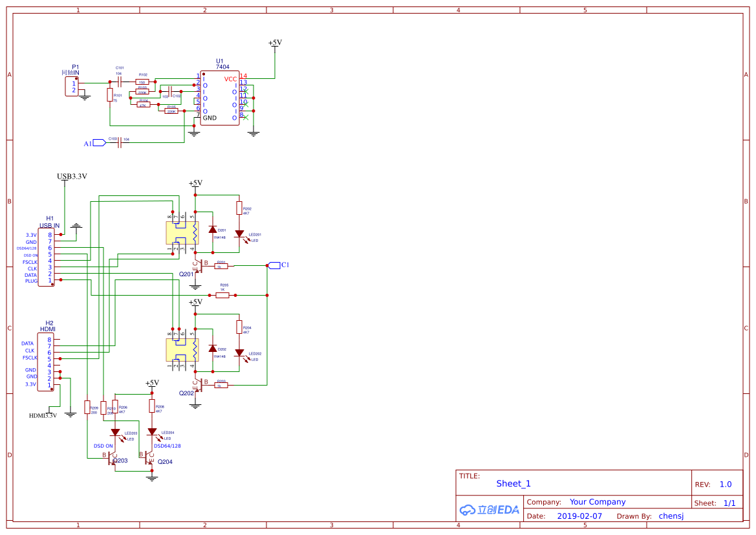Screen dimensions: 756x535
Task: Click the C1 net port flag
Action: coord(274,265)
